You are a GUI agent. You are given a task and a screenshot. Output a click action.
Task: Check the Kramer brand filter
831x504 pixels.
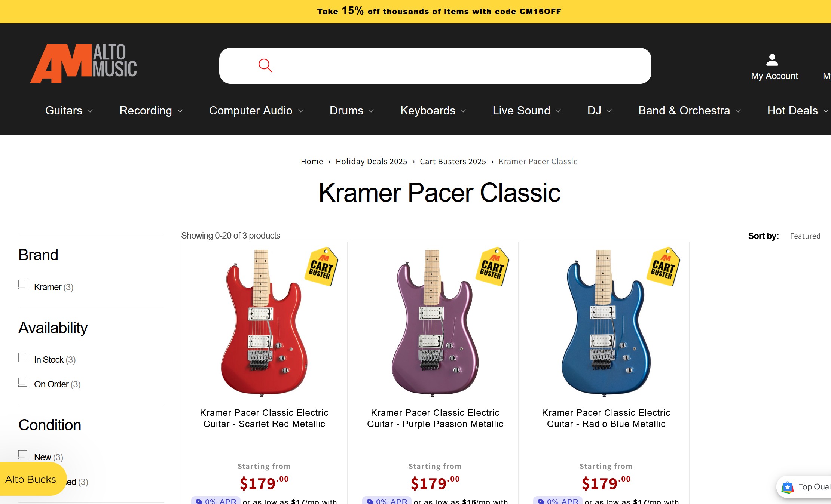(23, 285)
